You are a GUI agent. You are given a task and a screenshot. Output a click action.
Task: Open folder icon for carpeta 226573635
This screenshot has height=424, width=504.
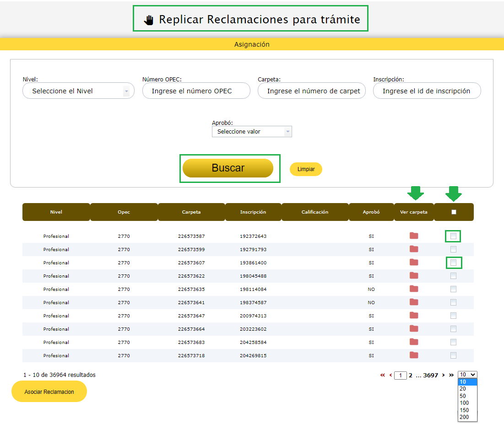414,289
